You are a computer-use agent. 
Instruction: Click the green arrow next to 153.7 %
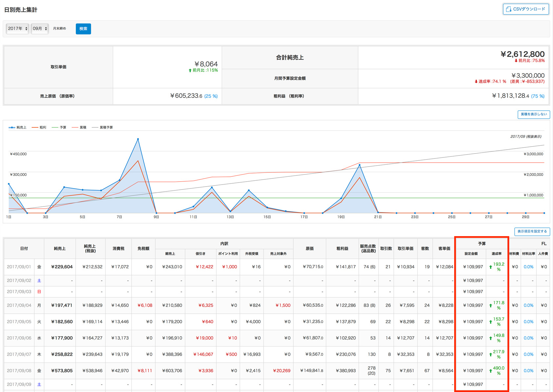491,322
